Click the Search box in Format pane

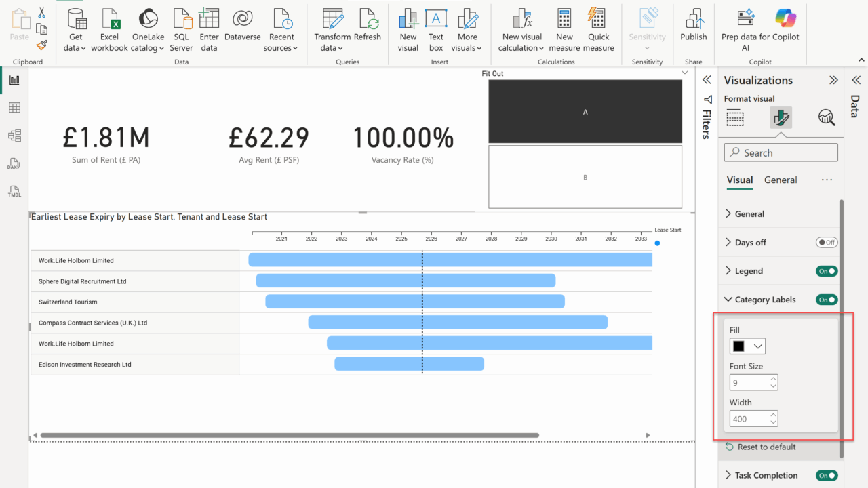(781, 152)
